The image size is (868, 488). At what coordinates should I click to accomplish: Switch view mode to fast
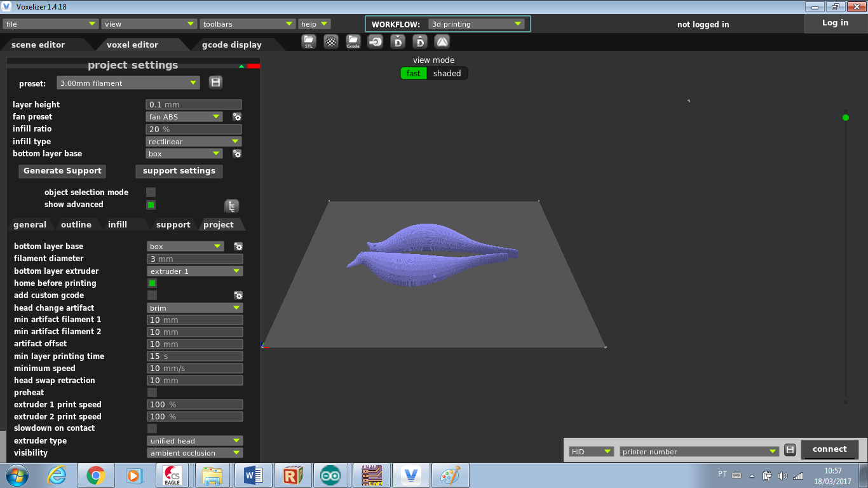(414, 74)
